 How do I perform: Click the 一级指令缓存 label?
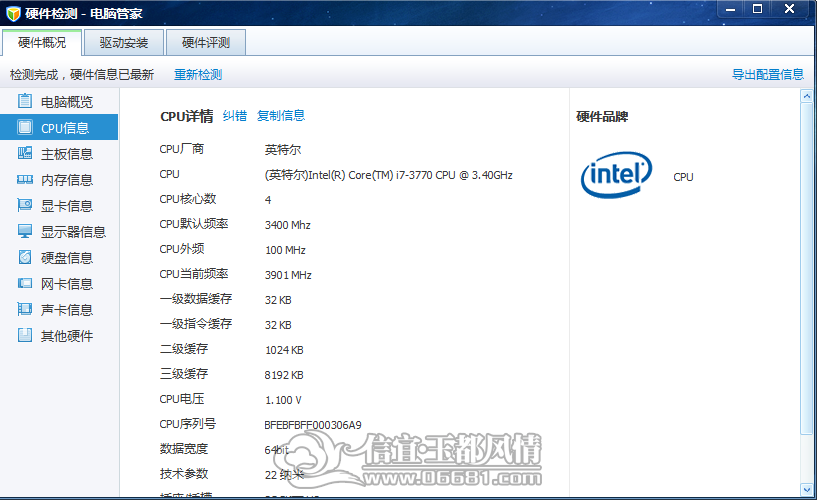(x=196, y=324)
